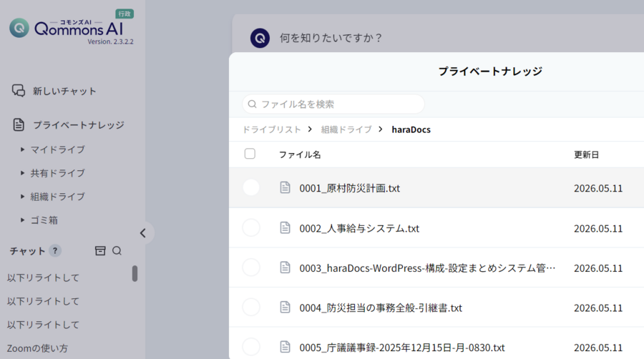Screen dimensions: 644x359
Task: Open the third 以下リライトして chat
Action: pyautogui.click(x=43, y=325)
